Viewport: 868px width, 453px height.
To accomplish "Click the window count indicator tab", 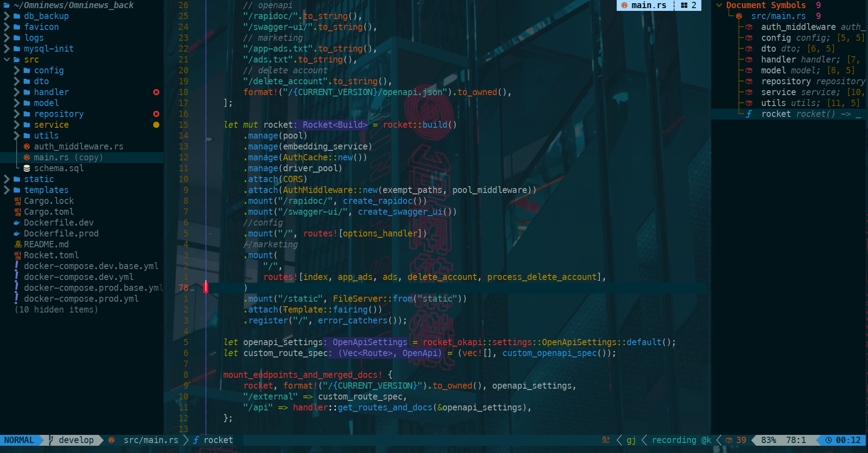I will 688,5.
